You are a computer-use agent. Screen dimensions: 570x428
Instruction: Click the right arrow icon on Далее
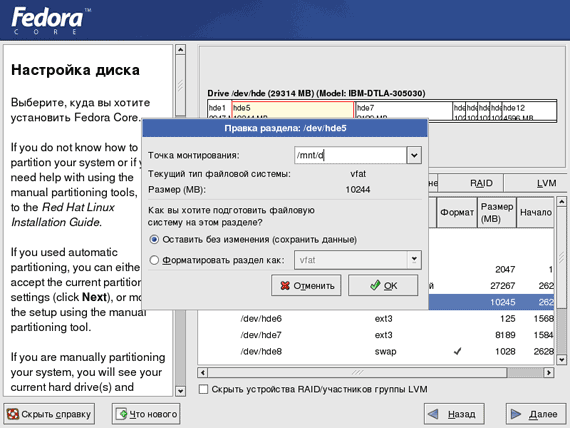[x=515, y=414]
